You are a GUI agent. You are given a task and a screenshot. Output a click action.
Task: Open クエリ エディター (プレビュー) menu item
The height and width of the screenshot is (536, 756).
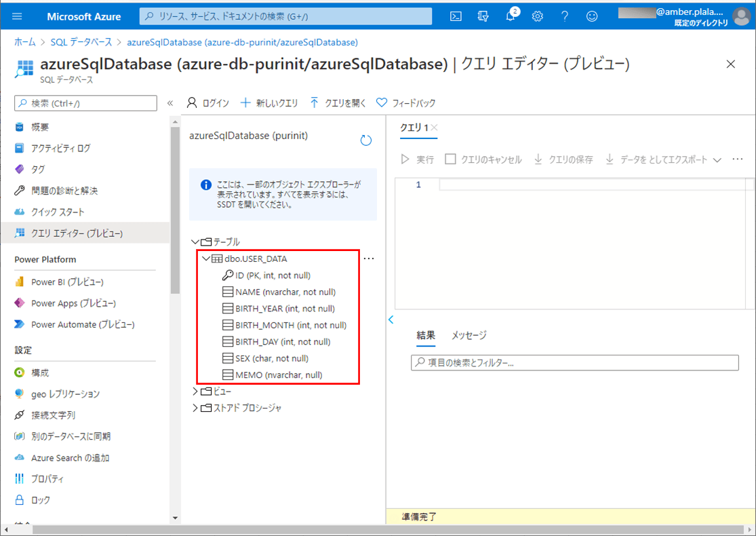pos(85,233)
